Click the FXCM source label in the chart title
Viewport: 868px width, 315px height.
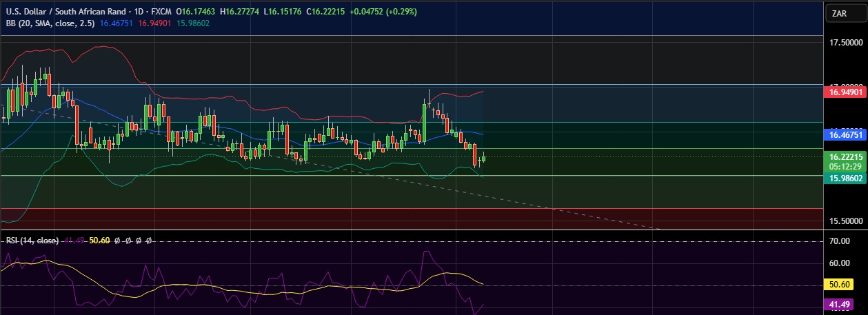click(x=161, y=12)
